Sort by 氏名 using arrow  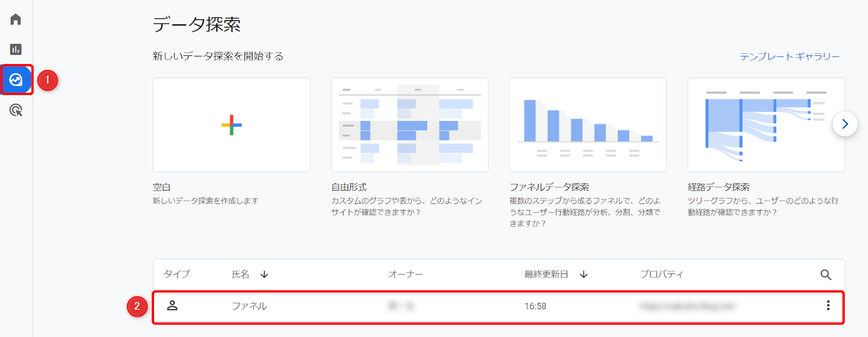264,275
